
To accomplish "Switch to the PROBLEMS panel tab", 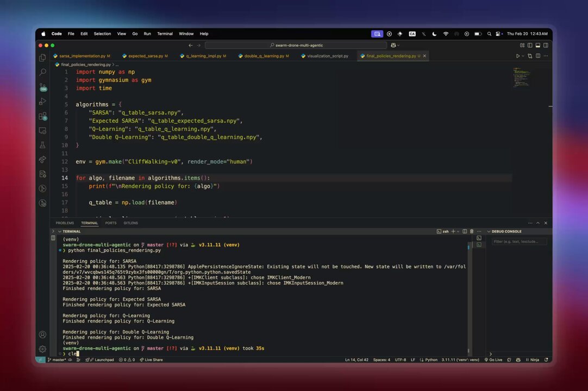I will (65, 223).
